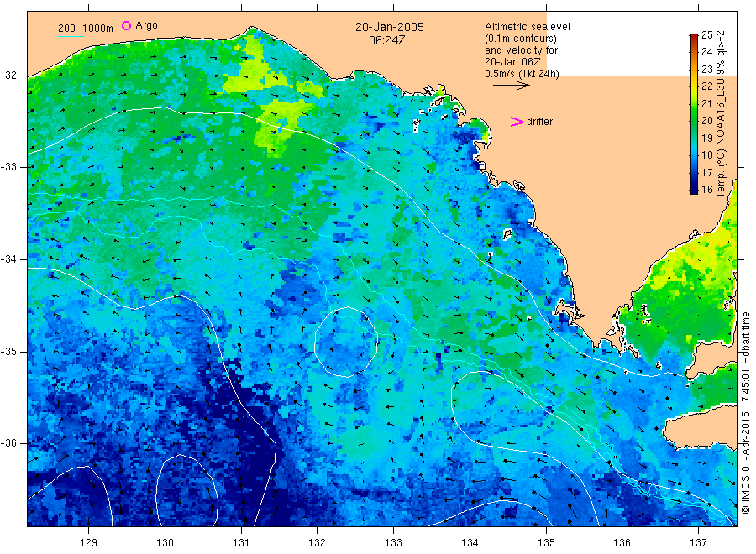Click the time text 06:24Z
Viewport: 756px width, 554px height.
point(386,40)
